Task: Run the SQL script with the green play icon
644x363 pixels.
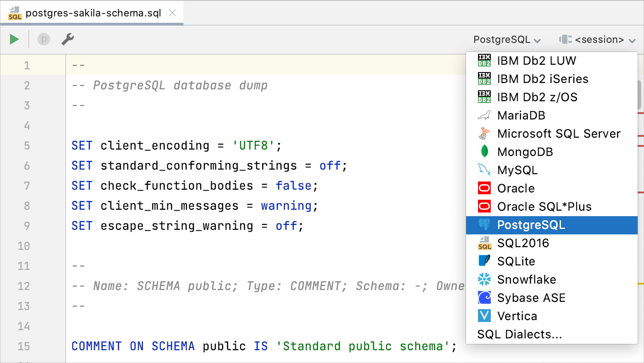Action: click(x=14, y=39)
